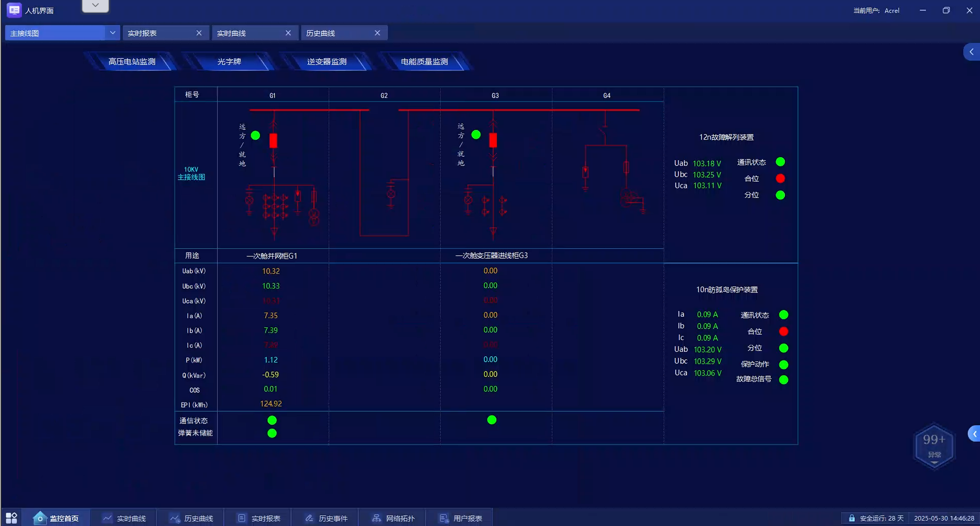
Task: Switch to the 实时报表 tab
Action: tap(156, 33)
